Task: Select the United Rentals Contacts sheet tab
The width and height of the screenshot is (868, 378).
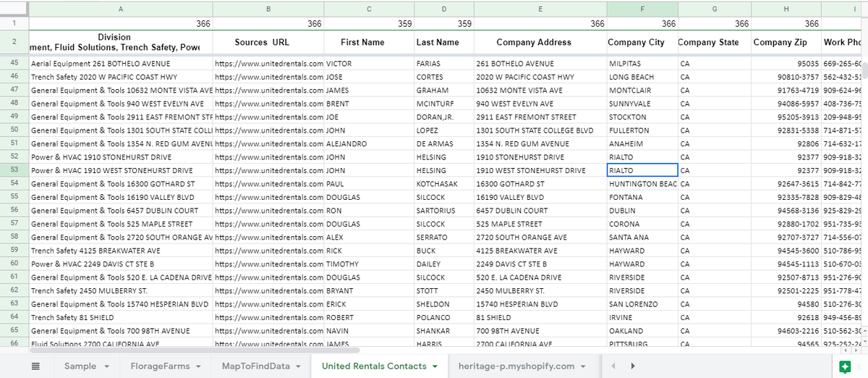Action: click(x=374, y=366)
